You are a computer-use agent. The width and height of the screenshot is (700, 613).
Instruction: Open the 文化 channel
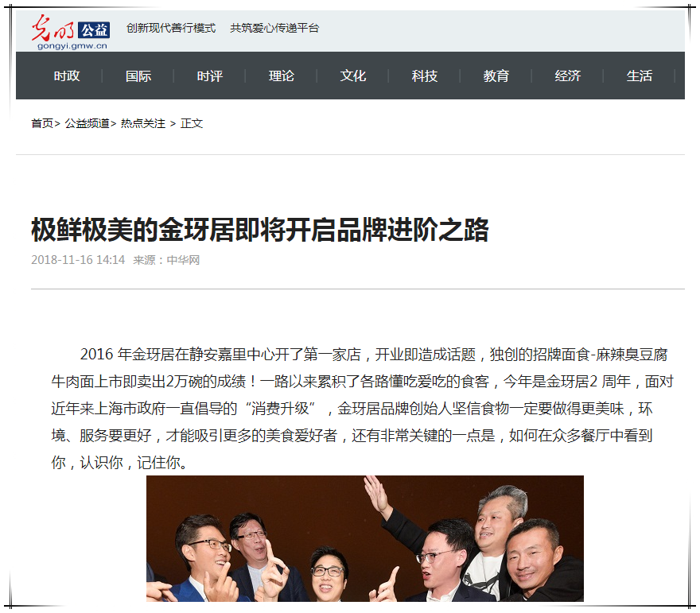tap(353, 76)
